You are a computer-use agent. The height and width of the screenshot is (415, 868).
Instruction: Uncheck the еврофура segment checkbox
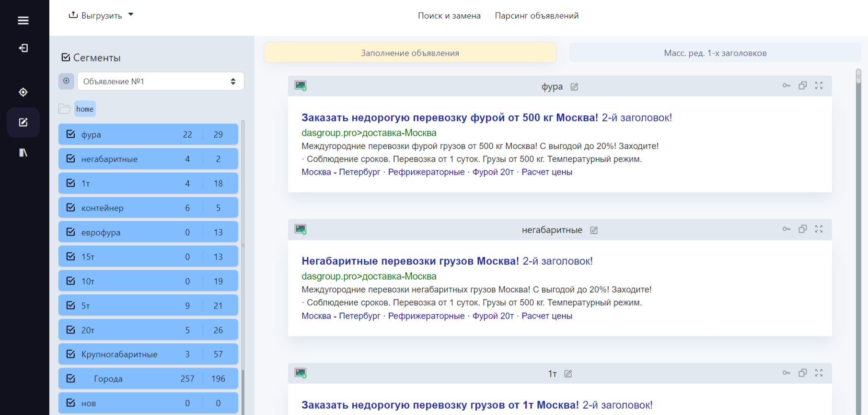coord(71,232)
